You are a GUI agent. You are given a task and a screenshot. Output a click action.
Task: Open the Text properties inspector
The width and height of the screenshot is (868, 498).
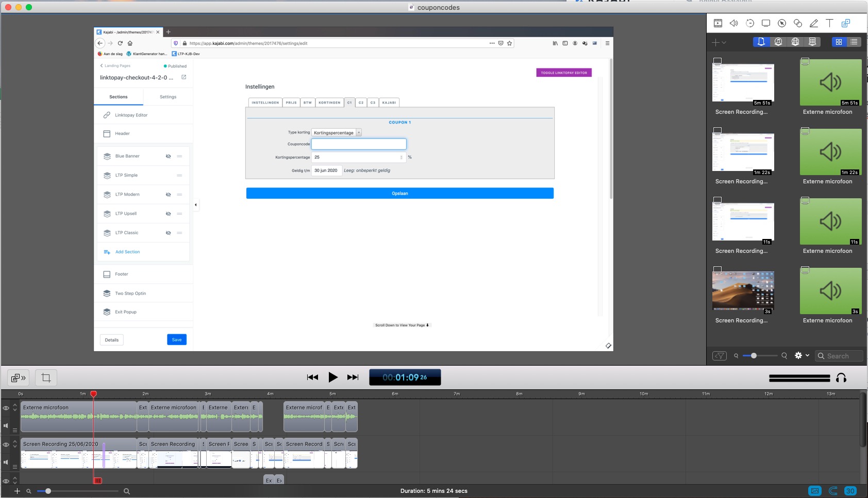click(x=829, y=23)
